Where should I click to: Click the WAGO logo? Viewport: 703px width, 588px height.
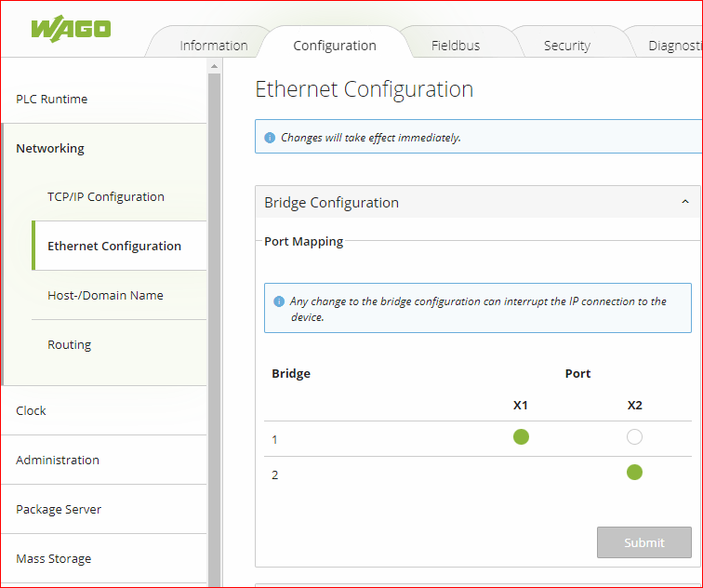[x=71, y=28]
